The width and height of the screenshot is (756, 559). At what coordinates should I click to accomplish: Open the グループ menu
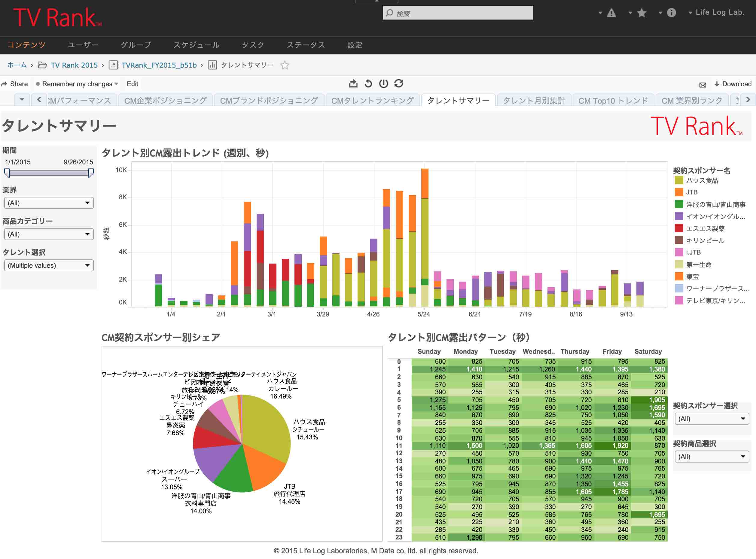(x=136, y=45)
